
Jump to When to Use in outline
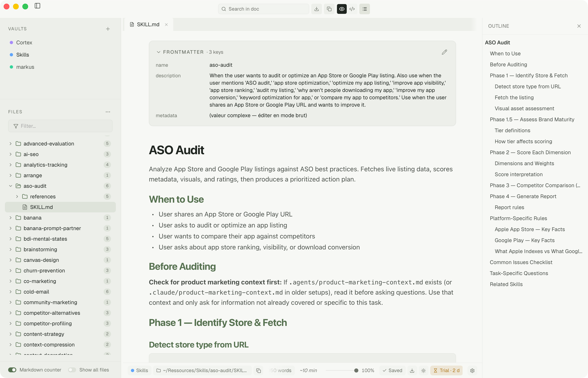coord(505,54)
